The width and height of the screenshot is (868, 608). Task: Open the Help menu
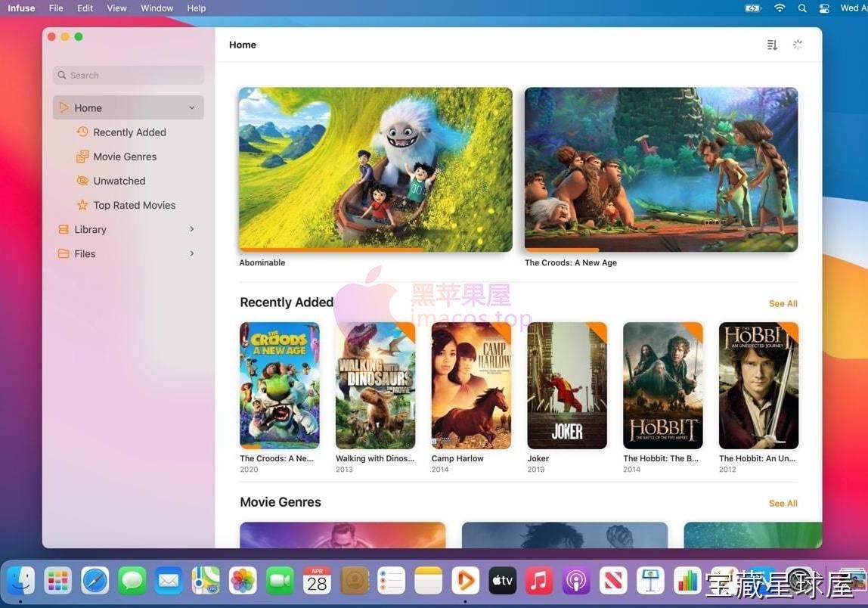point(196,8)
